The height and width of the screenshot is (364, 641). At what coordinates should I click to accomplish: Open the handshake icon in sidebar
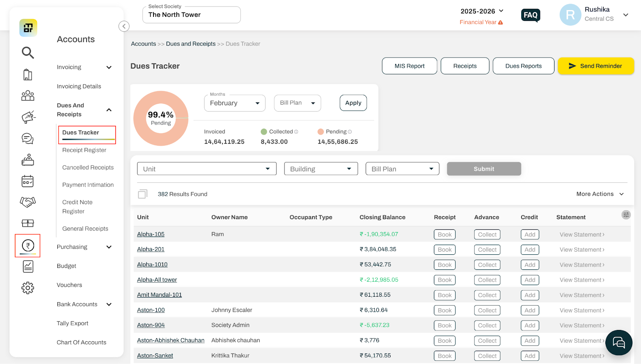(28, 202)
